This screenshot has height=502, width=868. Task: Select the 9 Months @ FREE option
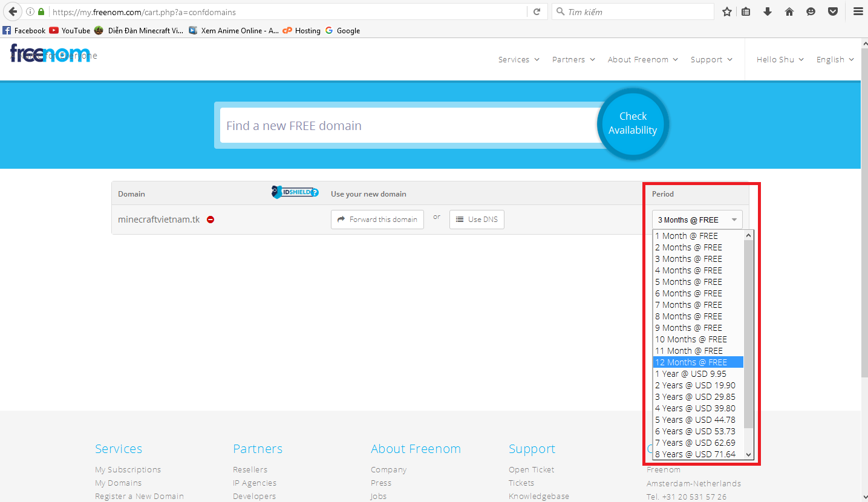pyautogui.click(x=698, y=328)
